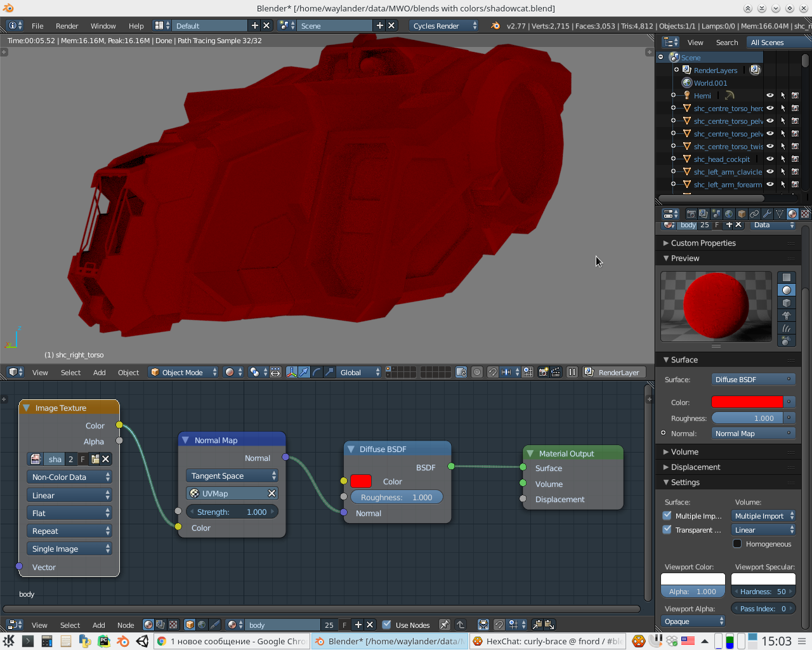This screenshot has height=650, width=812.
Task: Set material preview to monkey head
Action: (x=787, y=315)
